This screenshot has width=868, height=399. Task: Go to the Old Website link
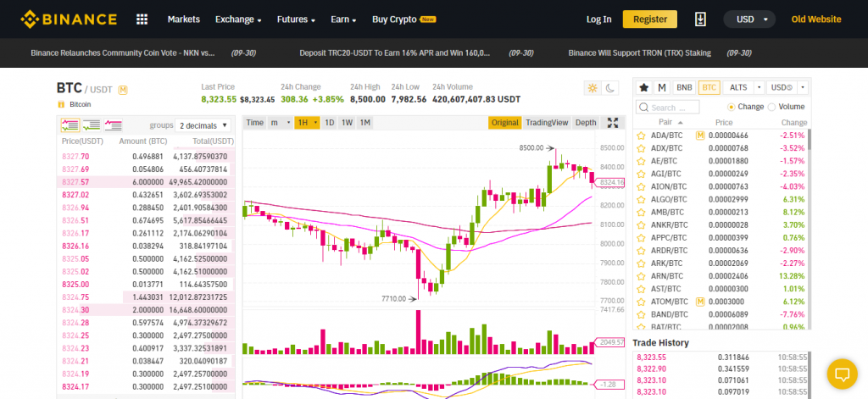pyautogui.click(x=816, y=19)
